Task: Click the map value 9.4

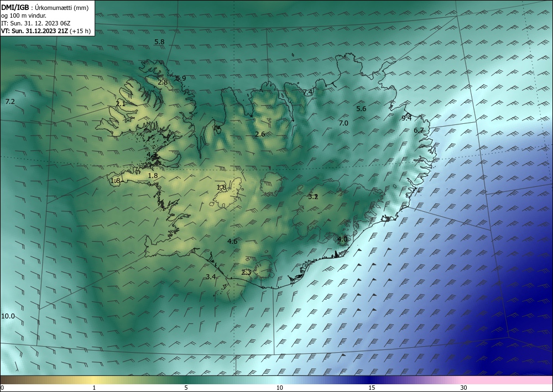Action: coord(406,118)
